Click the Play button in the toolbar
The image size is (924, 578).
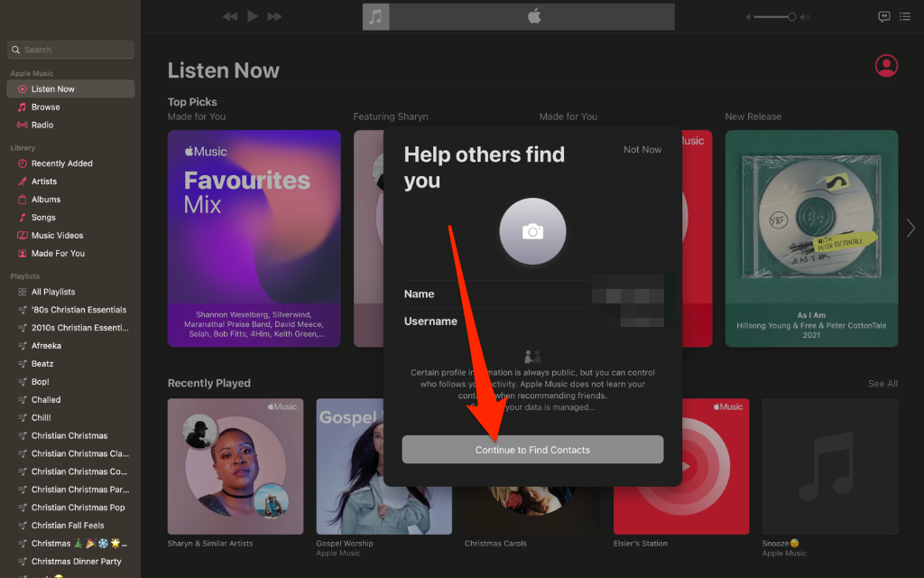pos(253,16)
